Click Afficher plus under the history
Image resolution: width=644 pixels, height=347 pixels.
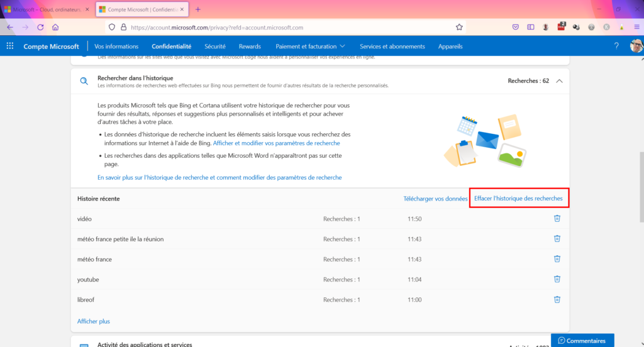point(93,321)
